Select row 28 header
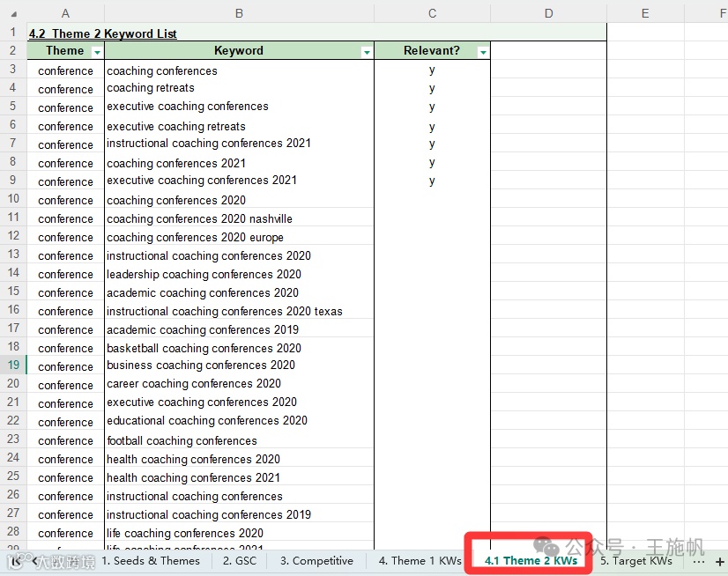This screenshot has width=728, height=576. coord(13,531)
